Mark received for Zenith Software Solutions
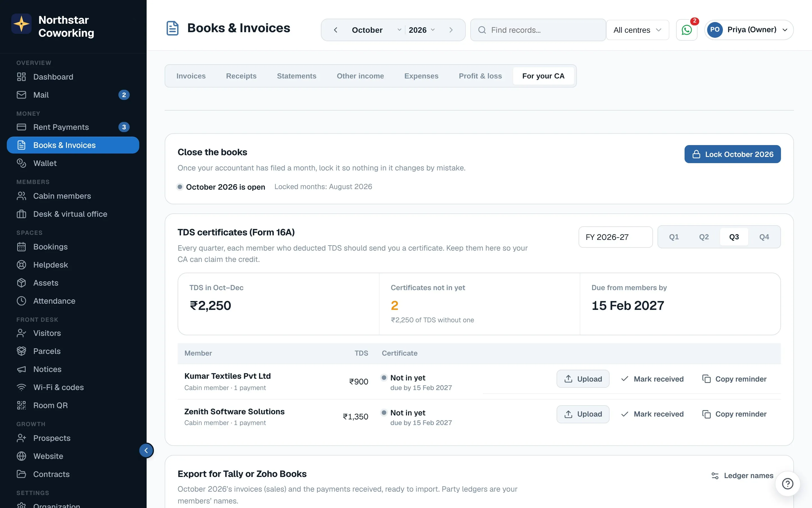Image resolution: width=812 pixels, height=508 pixels. click(x=652, y=414)
